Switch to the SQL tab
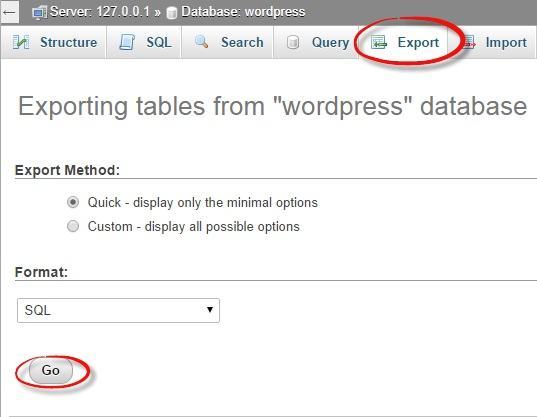This screenshot has width=537, height=417. point(144,42)
